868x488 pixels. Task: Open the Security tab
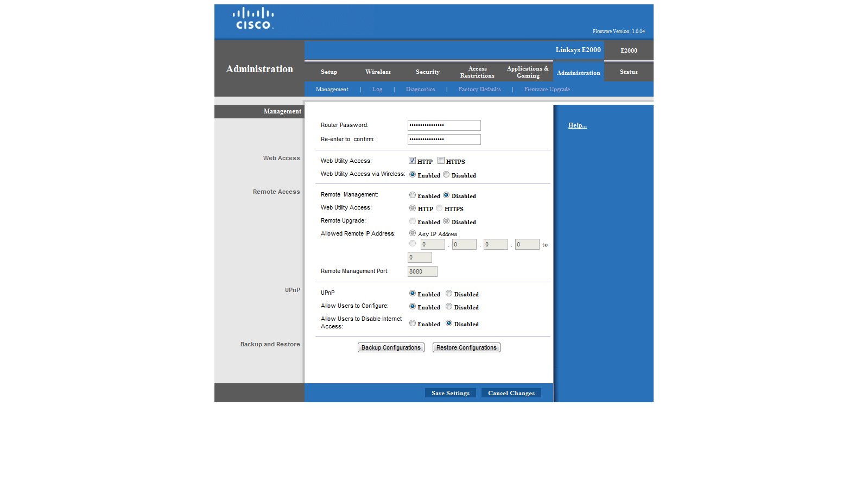point(428,72)
